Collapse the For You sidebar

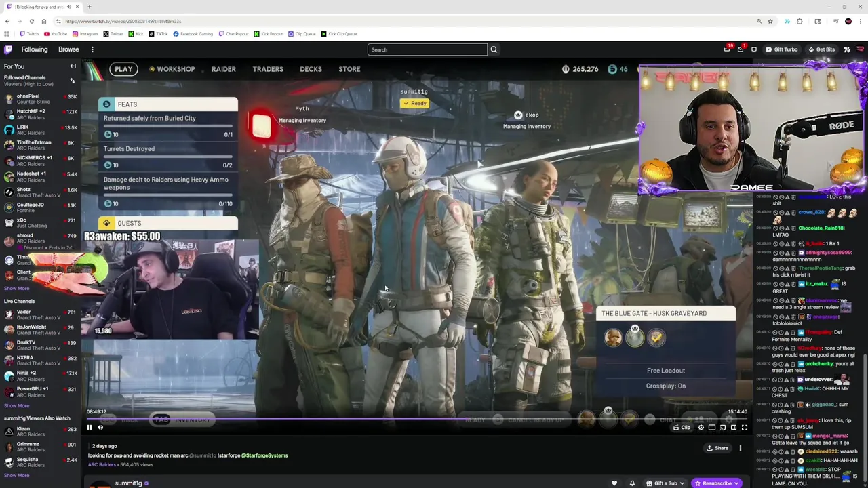click(x=73, y=66)
